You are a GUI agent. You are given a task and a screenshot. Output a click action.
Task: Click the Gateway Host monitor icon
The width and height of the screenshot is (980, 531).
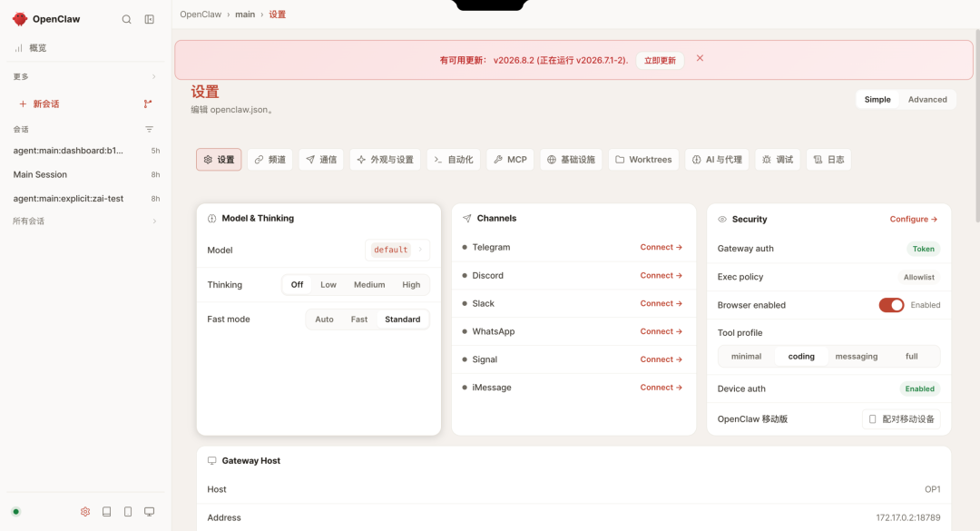point(211,460)
